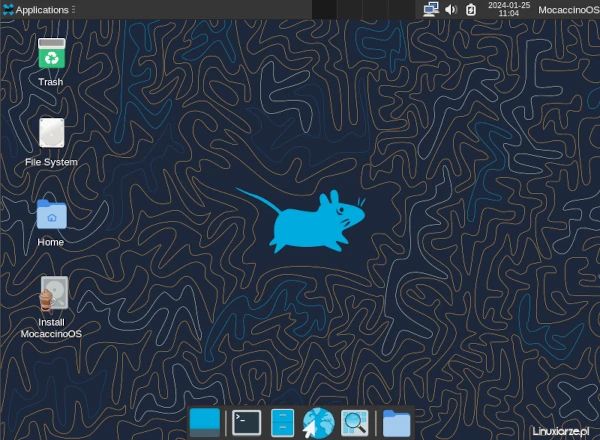This screenshot has width=600, height=440.
Task: Open the volume speaker tray icon
Action: pos(451,9)
